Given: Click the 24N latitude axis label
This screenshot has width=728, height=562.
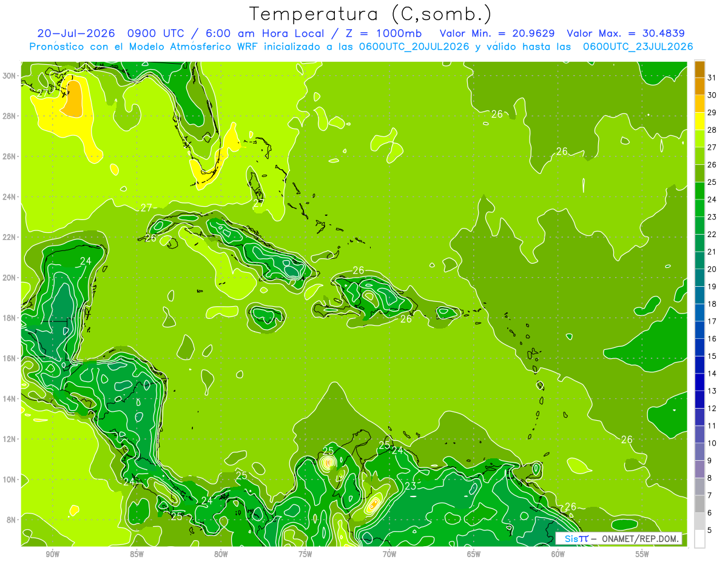Looking at the screenshot, I should click(10, 197).
